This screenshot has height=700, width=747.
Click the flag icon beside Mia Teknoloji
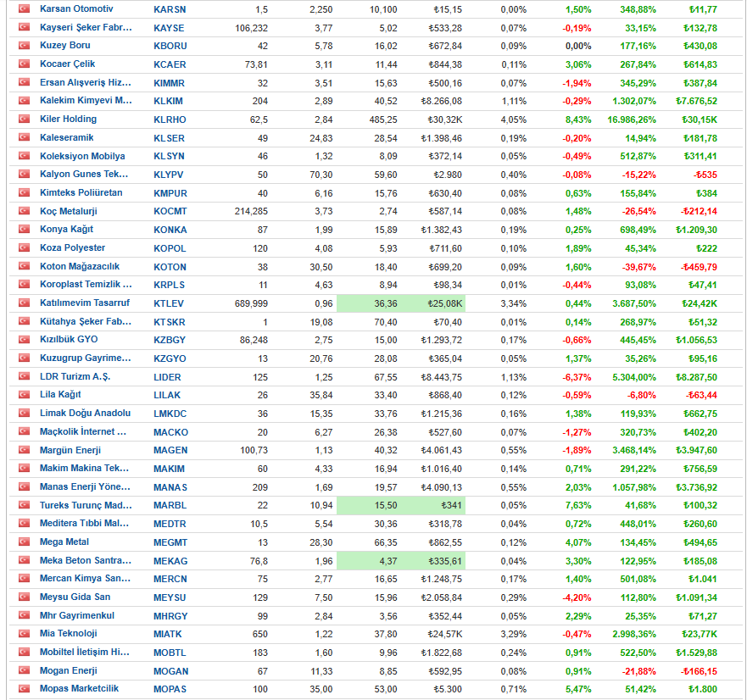24,633
